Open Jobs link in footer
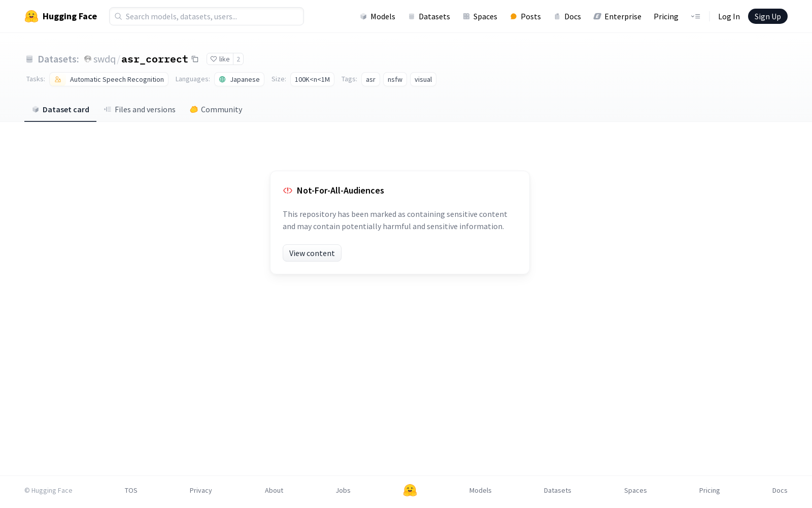This screenshot has height=508, width=812. click(x=343, y=490)
